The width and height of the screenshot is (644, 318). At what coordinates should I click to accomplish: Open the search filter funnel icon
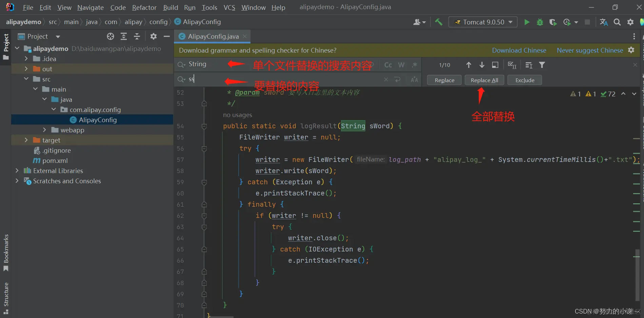coord(542,65)
